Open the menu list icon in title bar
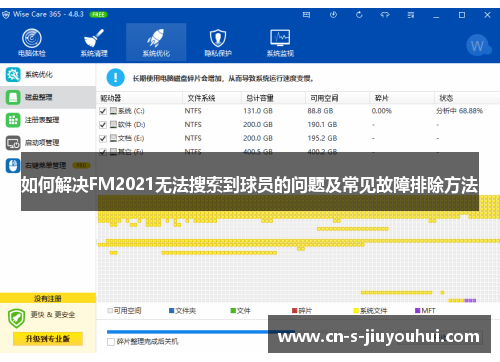This screenshot has height=362, width=500. tap(411, 15)
